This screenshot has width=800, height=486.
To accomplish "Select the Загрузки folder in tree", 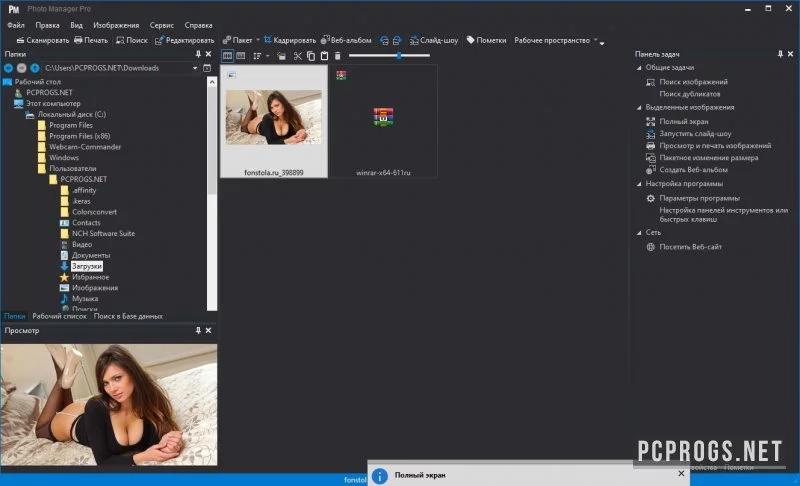I will click(87, 266).
